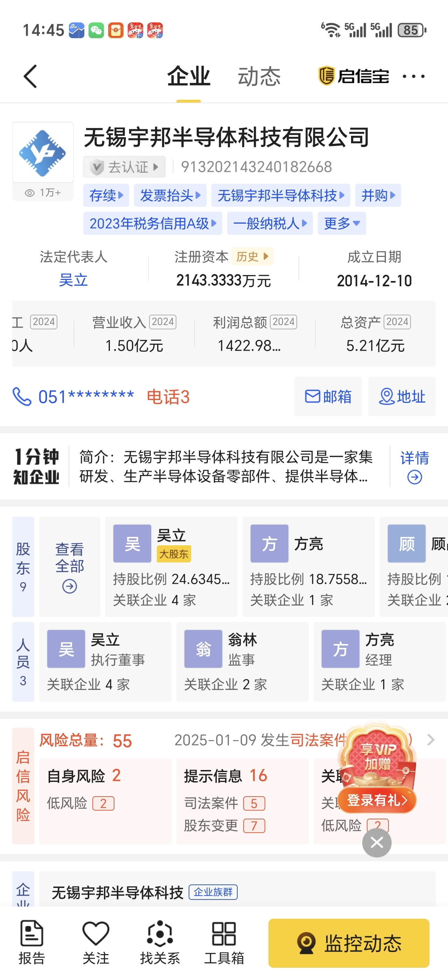Open the 自身风险 2 card

tap(105, 801)
